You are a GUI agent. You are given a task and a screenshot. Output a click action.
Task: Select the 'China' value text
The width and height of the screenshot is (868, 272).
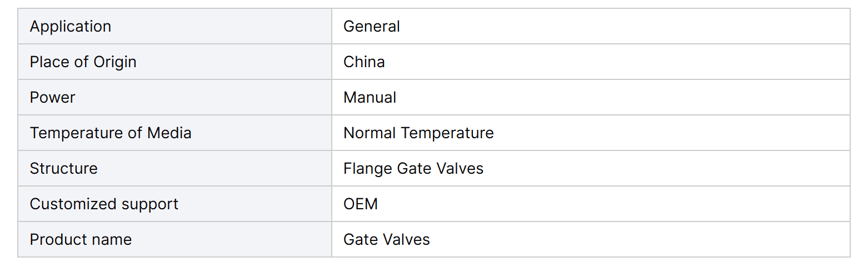pos(364,62)
